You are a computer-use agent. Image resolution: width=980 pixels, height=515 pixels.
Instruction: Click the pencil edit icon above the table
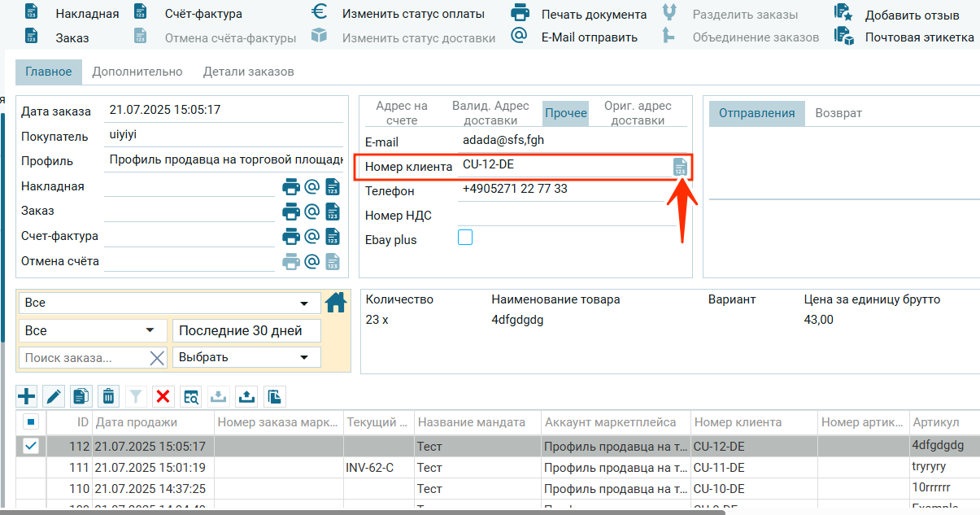54,396
